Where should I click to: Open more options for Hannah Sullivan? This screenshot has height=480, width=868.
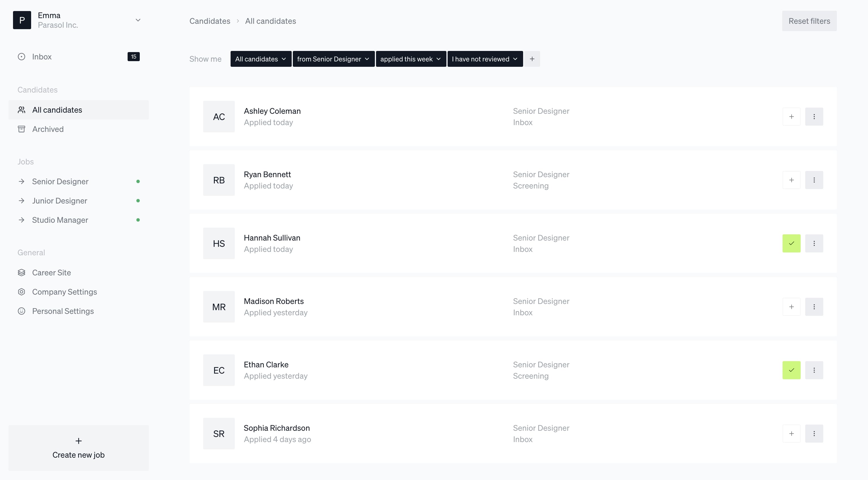point(814,243)
